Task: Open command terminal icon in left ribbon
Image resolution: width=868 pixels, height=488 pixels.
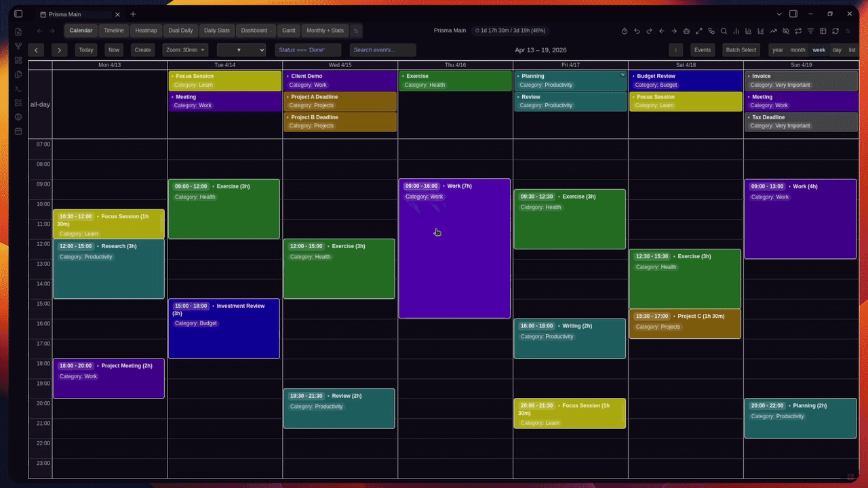Action: (18, 89)
